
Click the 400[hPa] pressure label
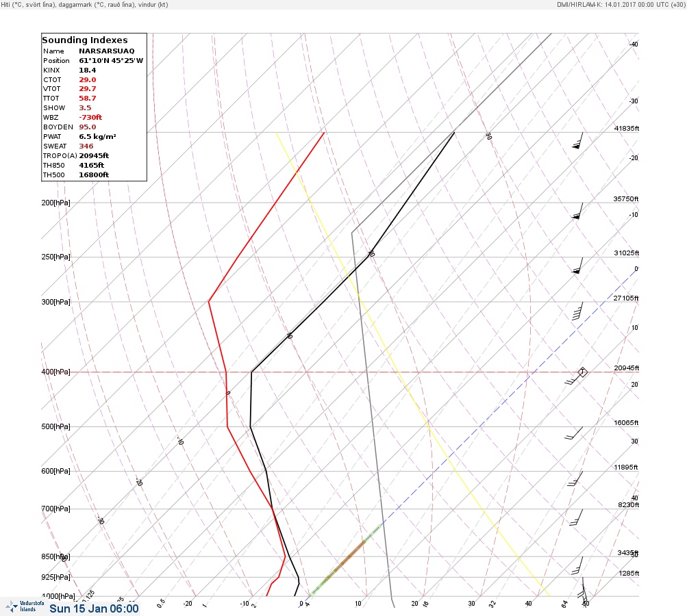[x=55, y=372]
